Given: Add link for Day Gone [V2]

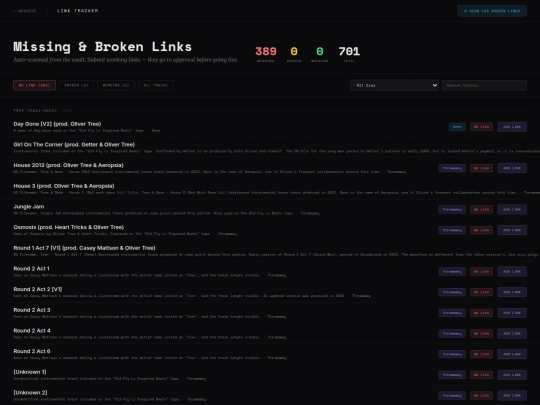Looking at the screenshot, I should (x=512, y=127).
